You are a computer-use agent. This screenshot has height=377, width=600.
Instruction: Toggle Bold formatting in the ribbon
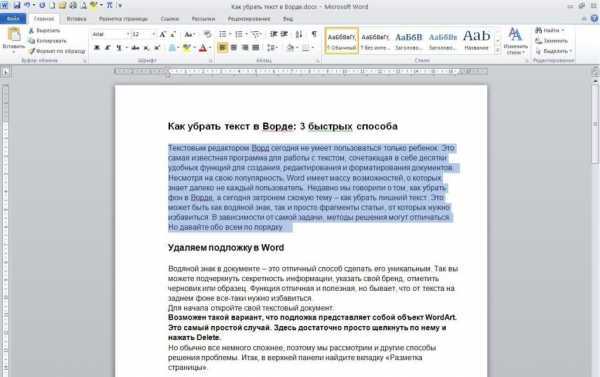[x=97, y=48]
